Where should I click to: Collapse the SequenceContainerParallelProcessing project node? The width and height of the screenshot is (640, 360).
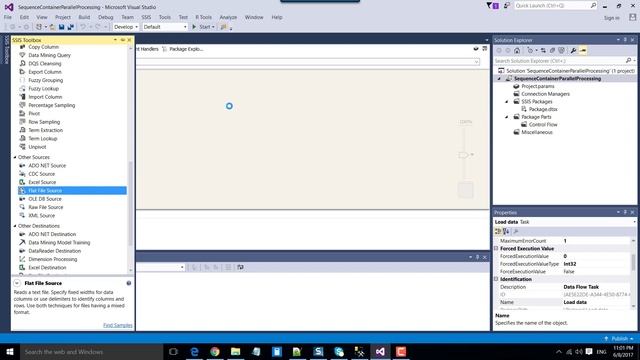499,79
